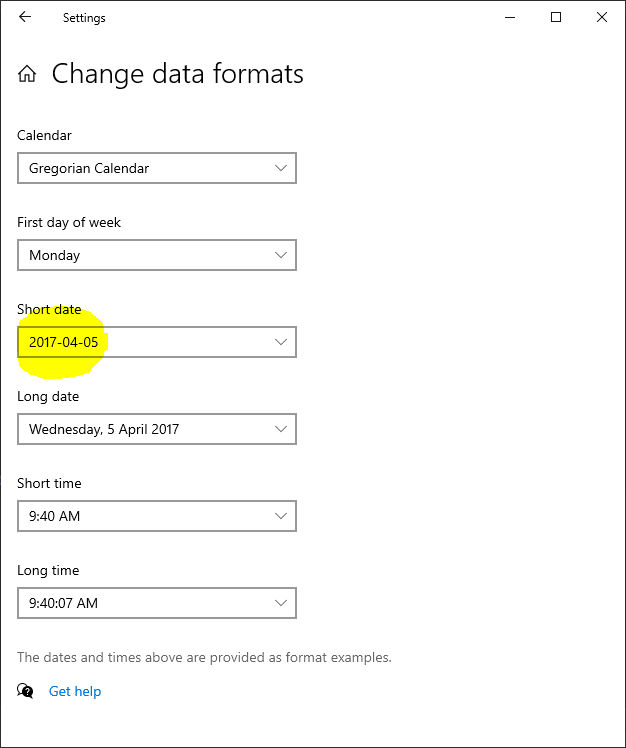The height and width of the screenshot is (748, 626).
Task: Open the Get help link
Action: click(75, 691)
